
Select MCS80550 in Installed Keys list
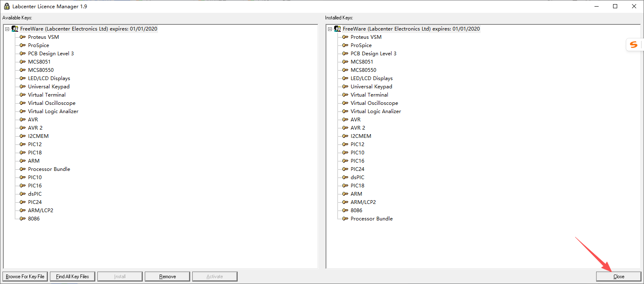pyautogui.click(x=363, y=70)
